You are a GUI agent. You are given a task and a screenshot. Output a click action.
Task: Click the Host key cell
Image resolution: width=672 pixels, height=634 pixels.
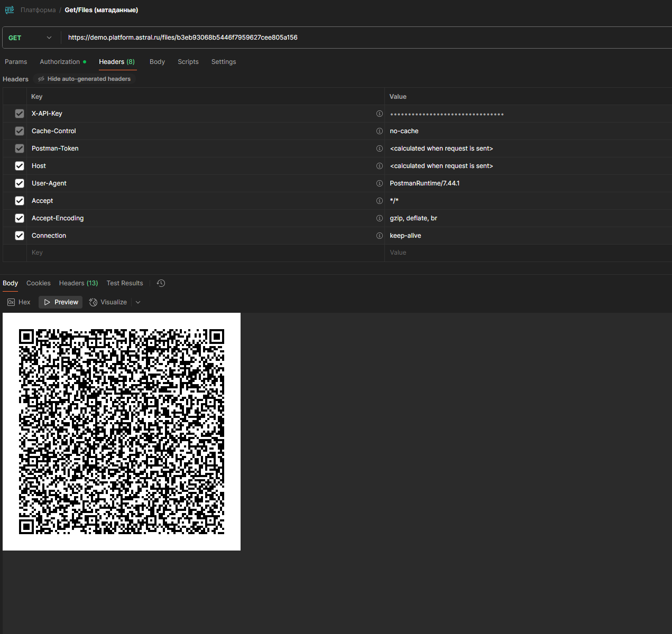[205, 166]
